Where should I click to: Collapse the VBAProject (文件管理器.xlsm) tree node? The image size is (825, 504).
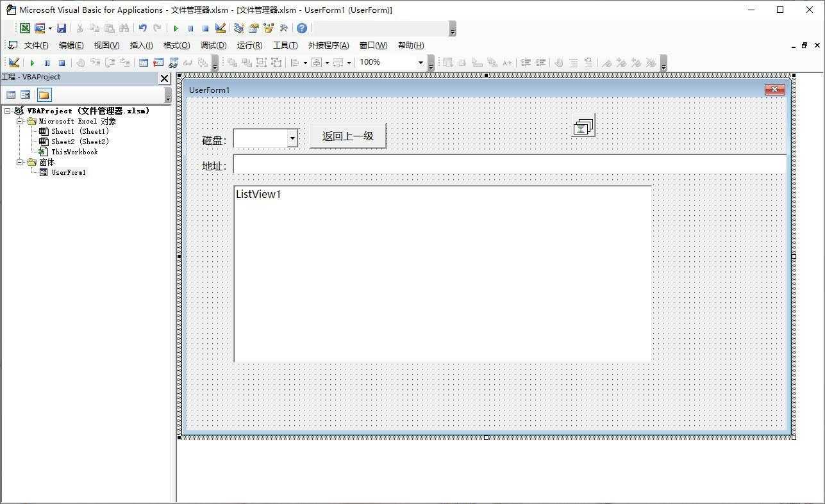[x=7, y=111]
